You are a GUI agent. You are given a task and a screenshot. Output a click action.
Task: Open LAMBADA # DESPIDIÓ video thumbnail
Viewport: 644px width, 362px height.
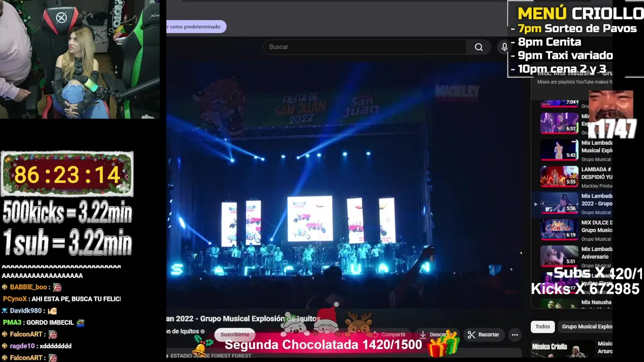pyautogui.click(x=559, y=176)
